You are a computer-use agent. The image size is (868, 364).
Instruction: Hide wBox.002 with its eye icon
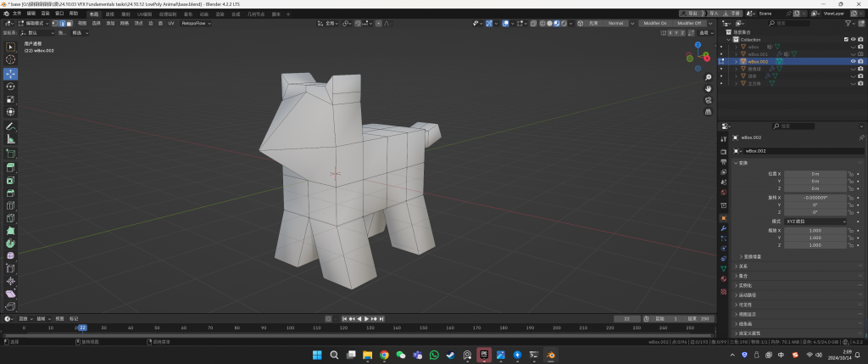(853, 62)
